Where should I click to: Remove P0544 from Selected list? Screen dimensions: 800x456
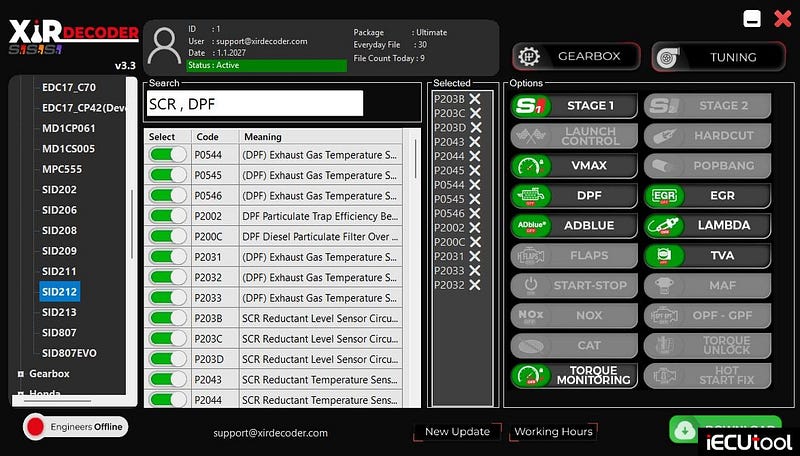[475, 185]
